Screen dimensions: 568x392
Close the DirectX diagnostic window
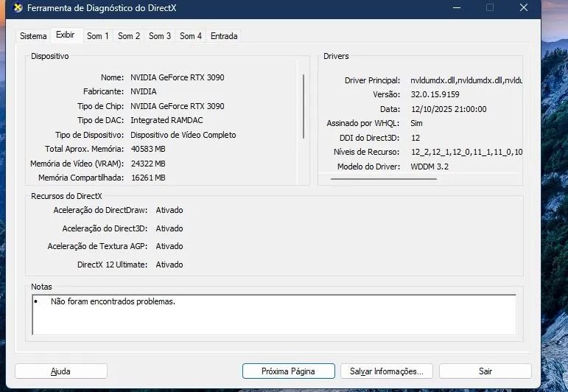click(x=524, y=8)
